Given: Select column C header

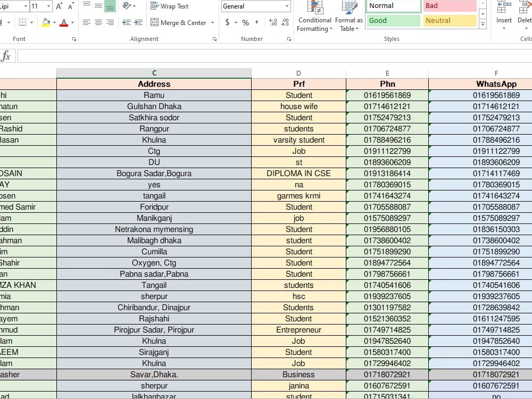Looking at the screenshot, I should tap(154, 73).
